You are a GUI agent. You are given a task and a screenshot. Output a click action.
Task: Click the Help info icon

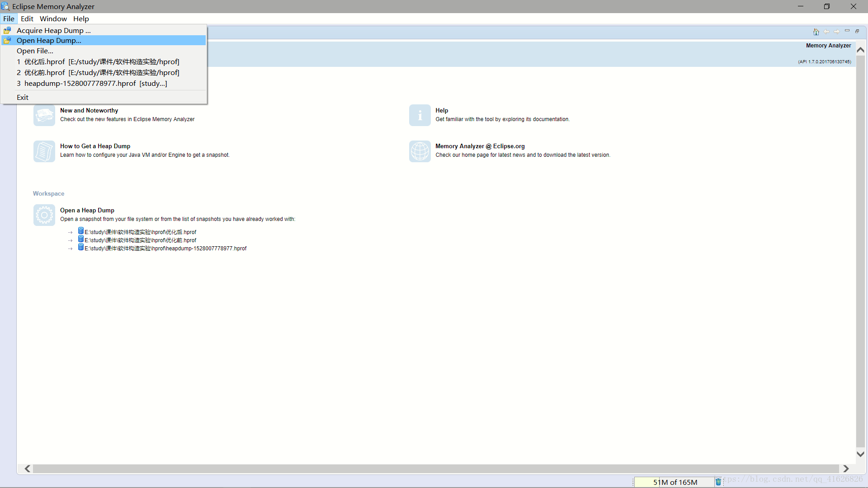pos(420,115)
